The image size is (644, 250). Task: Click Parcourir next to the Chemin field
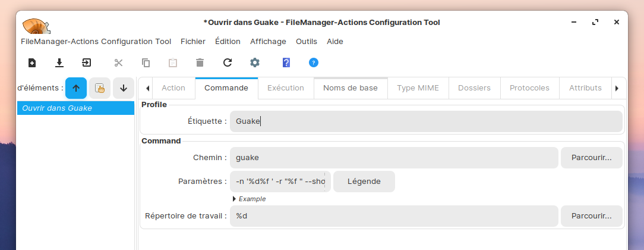591,158
